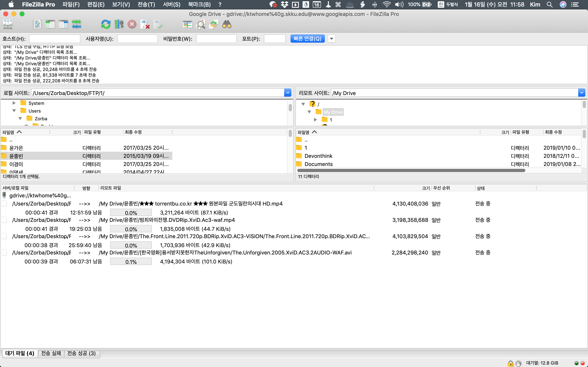Open quick connect history dropdown arrow
This screenshot has width=588, height=367.
[x=331, y=39]
